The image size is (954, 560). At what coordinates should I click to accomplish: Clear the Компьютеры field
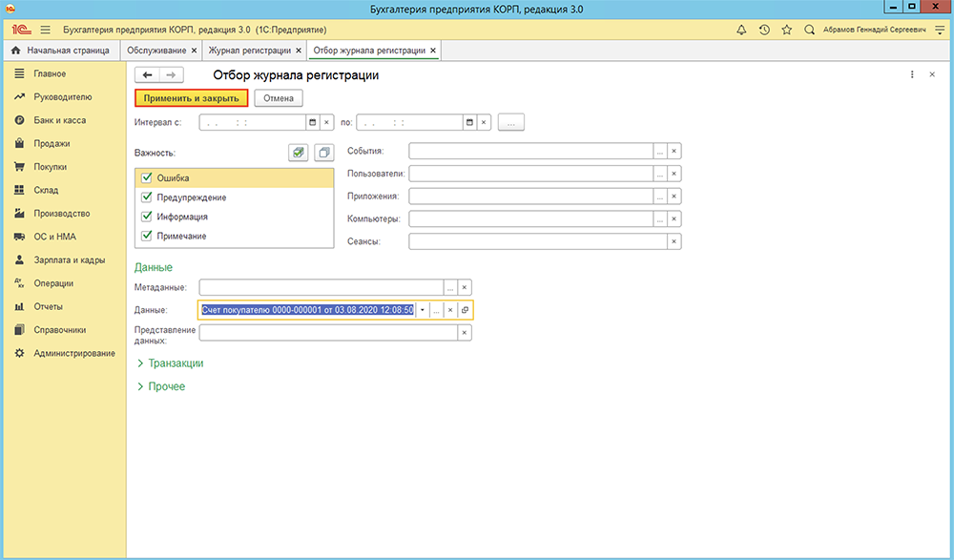pos(674,218)
